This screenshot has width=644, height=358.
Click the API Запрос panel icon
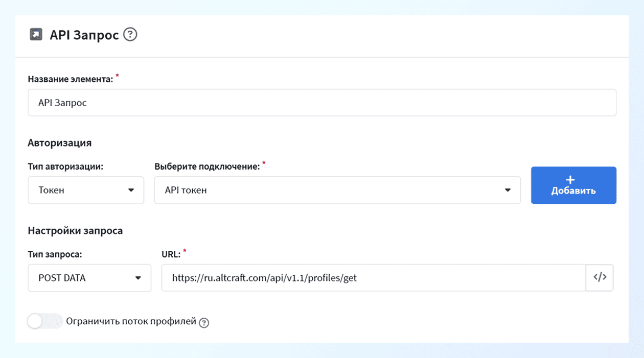(36, 34)
